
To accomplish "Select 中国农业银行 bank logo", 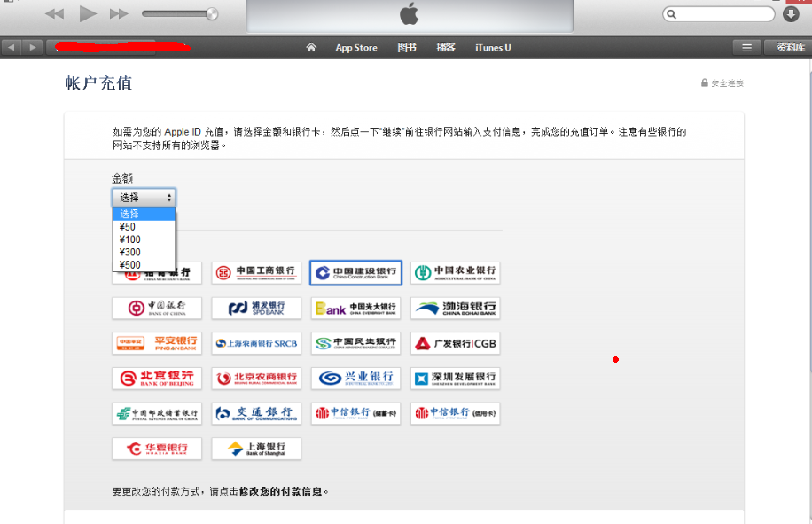I will pyautogui.click(x=455, y=273).
